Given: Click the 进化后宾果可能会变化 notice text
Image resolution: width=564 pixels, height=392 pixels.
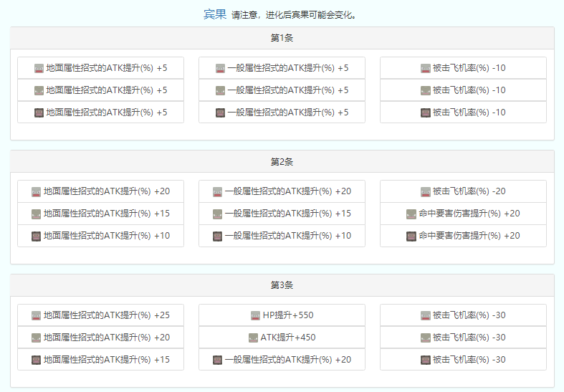Looking at the screenshot, I should (x=294, y=15).
